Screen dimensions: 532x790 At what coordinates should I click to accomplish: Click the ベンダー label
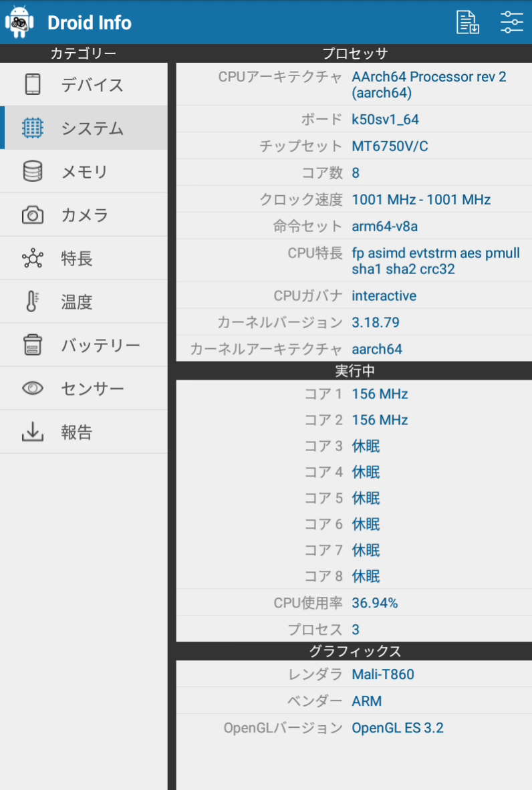tap(315, 701)
